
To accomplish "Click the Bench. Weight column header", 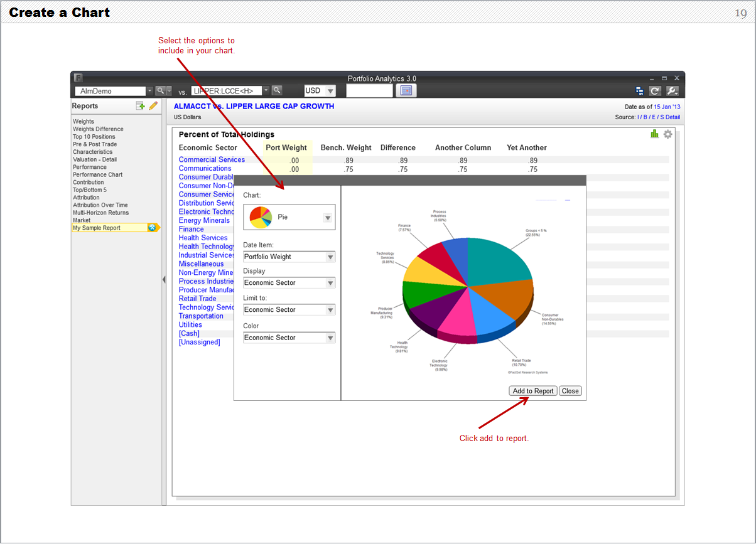I will pos(346,148).
